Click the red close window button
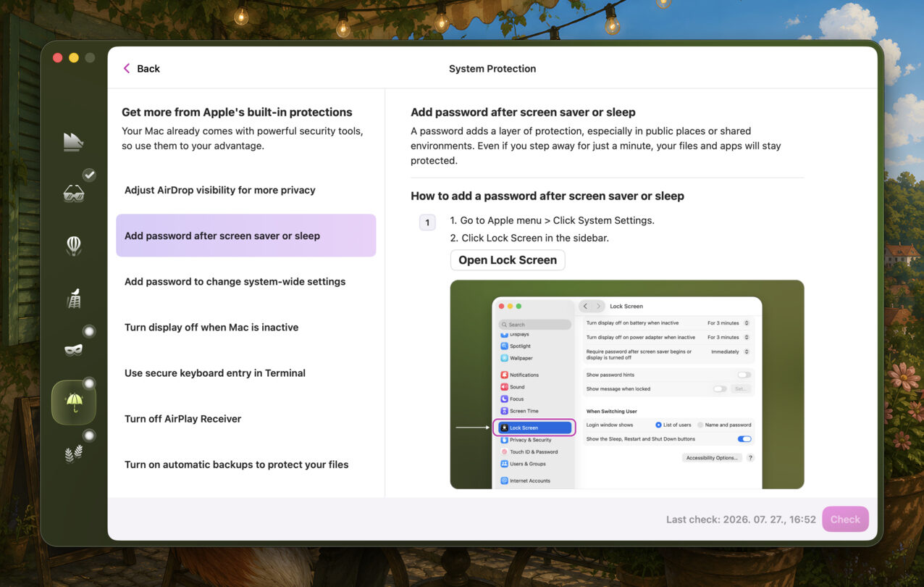 pyautogui.click(x=57, y=57)
